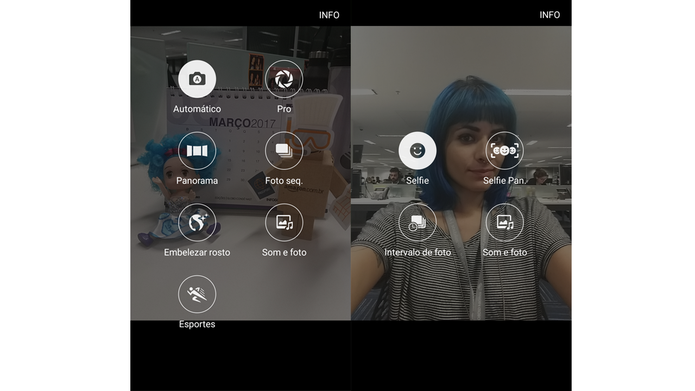Screen dimensions: 695x391
Task: Click the Foto seq. label text
Action: coord(284,181)
